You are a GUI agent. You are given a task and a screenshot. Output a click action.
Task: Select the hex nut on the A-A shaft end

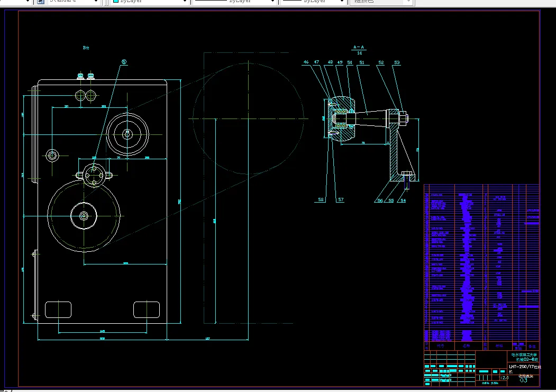pyautogui.click(x=404, y=118)
